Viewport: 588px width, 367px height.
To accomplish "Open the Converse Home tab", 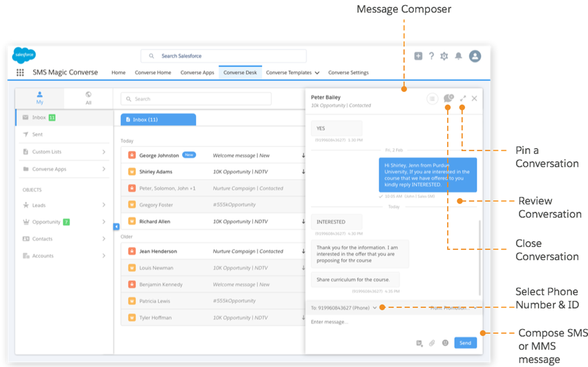I will click(153, 72).
